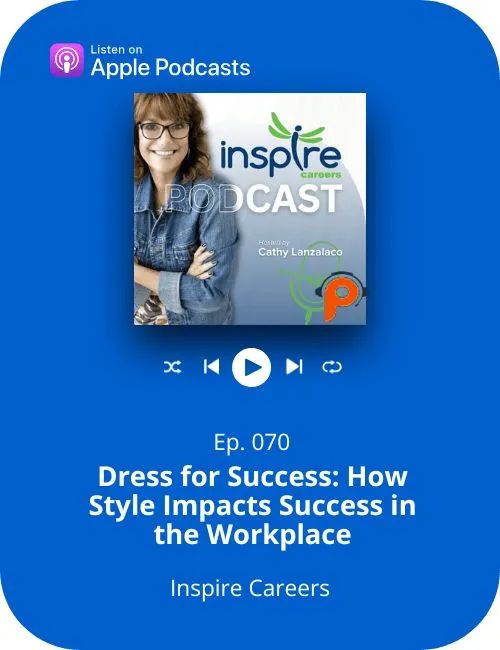This screenshot has height=650, width=500.
Task: Click the orange P headset logo on cover
Action: tap(341, 296)
